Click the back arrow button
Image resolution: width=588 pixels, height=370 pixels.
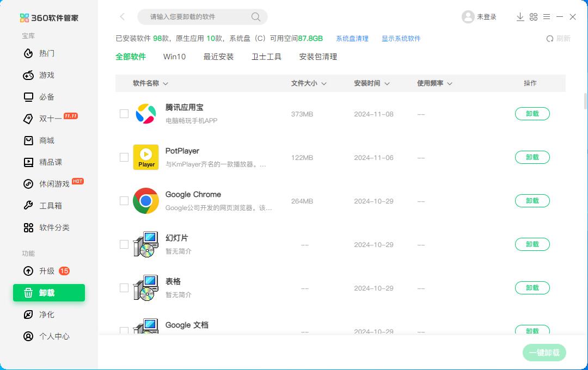tap(122, 16)
